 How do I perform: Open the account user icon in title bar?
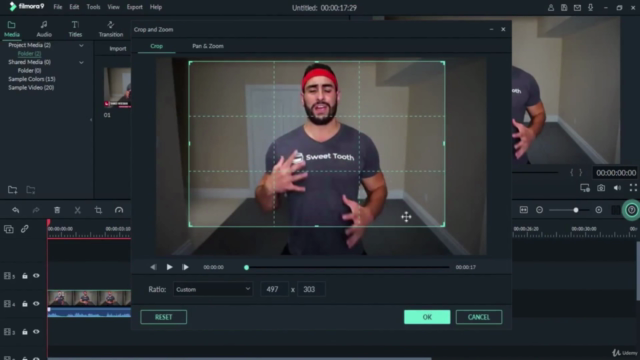click(551, 7)
